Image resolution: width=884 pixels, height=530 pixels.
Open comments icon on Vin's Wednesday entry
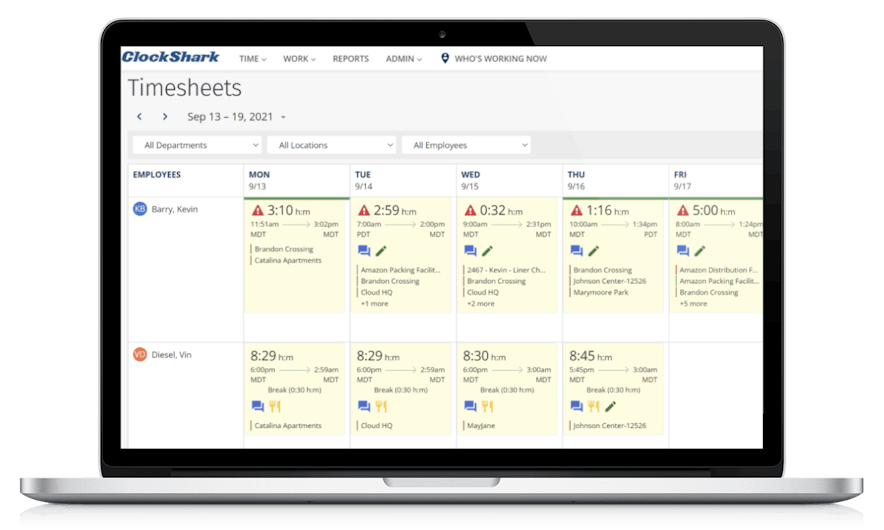(x=470, y=406)
